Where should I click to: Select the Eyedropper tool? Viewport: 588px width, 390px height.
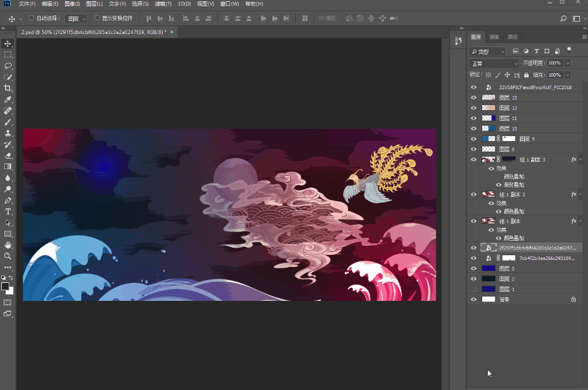[7, 100]
